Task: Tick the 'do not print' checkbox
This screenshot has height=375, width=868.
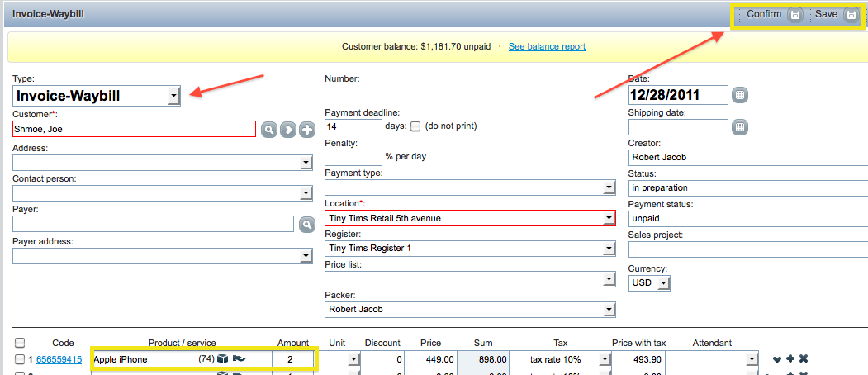Action: click(415, 126)
